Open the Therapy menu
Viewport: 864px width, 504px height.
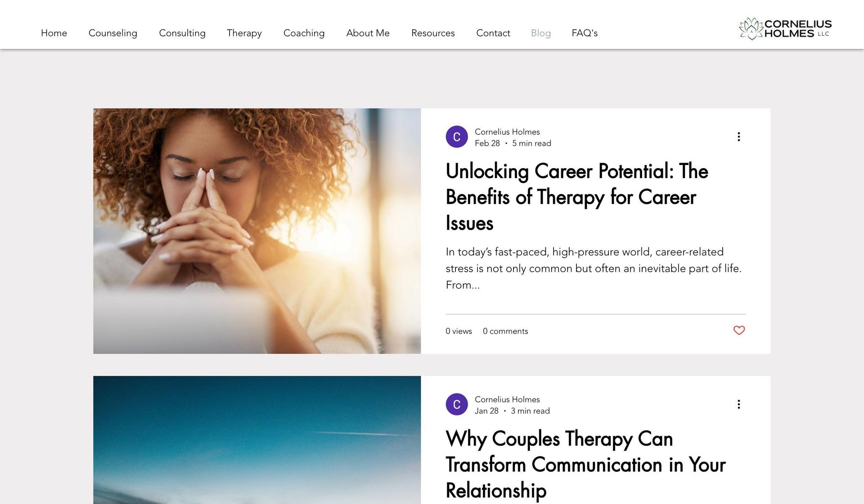click(244, 33)
